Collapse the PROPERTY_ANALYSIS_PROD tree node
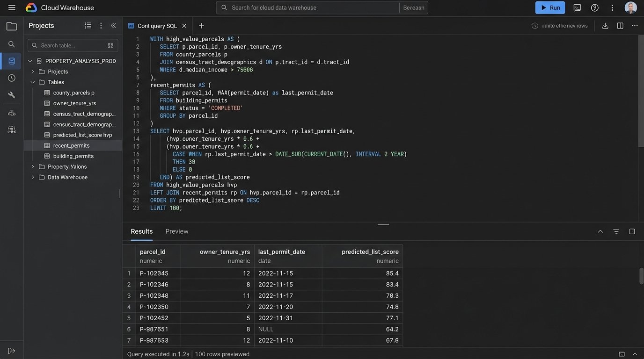Viewport: 644px width, 359px height. click(x=30, y=61)
